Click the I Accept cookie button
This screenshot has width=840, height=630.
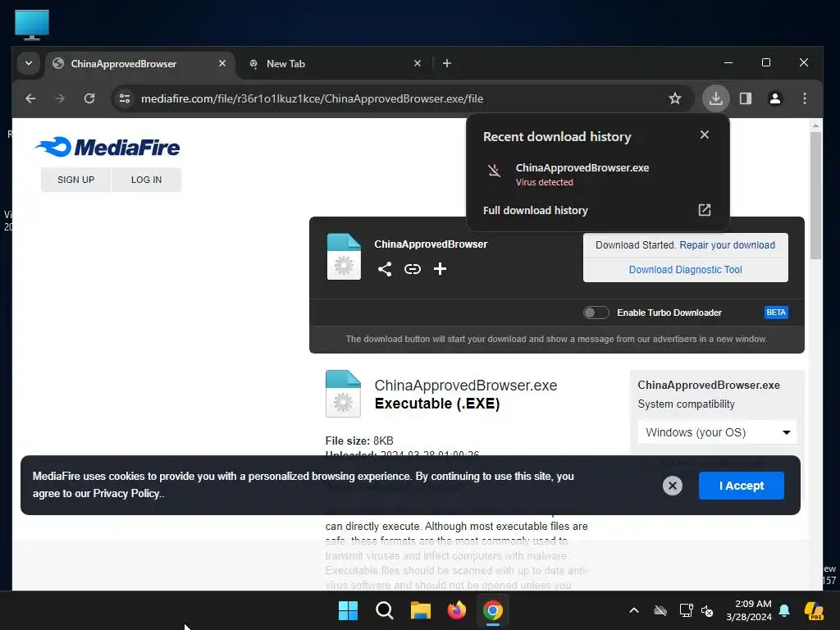(741, 486)
